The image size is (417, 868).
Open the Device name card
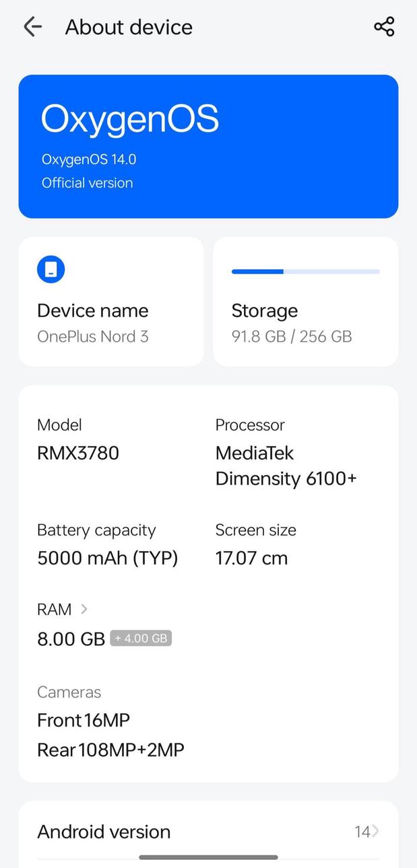click(111, 301)
